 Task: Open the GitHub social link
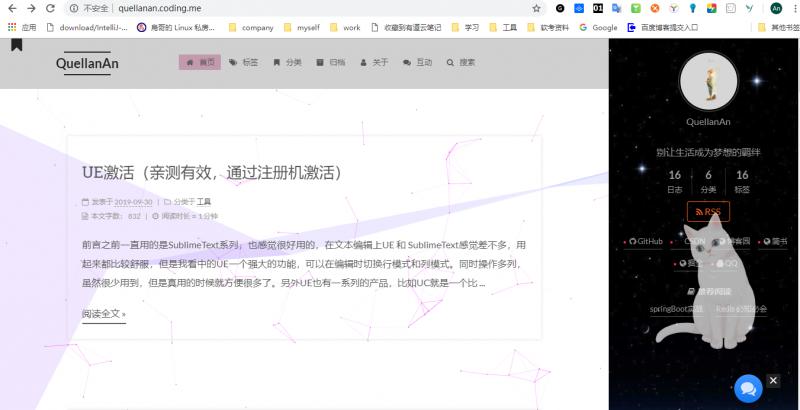(x=645, y=241)
